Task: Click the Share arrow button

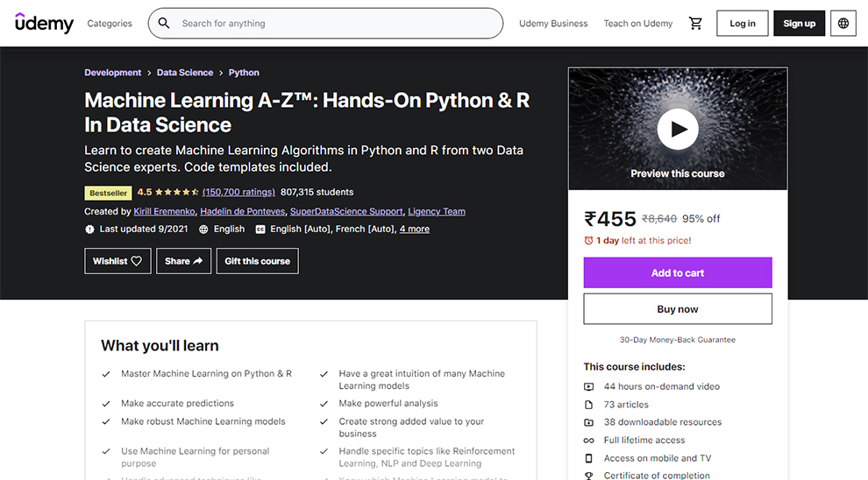Action: click(x=184, y=261)
